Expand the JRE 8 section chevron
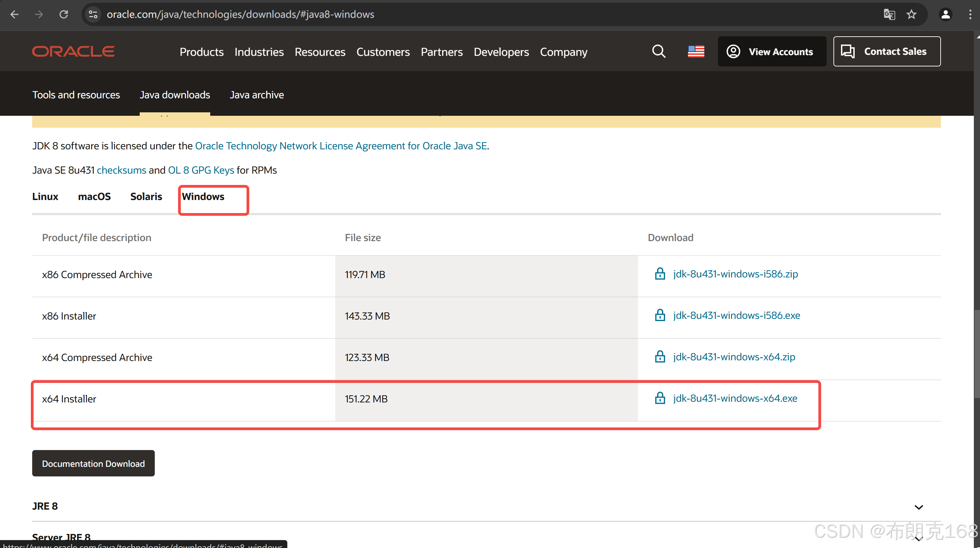The height and width of the screenshot is (548, 980). (x=918, y=507)
